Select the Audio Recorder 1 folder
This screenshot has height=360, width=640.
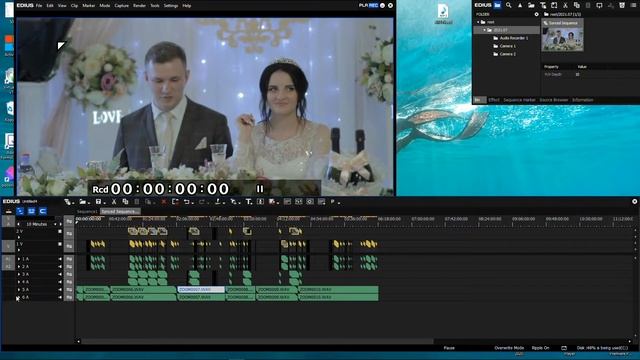(513, 38)
